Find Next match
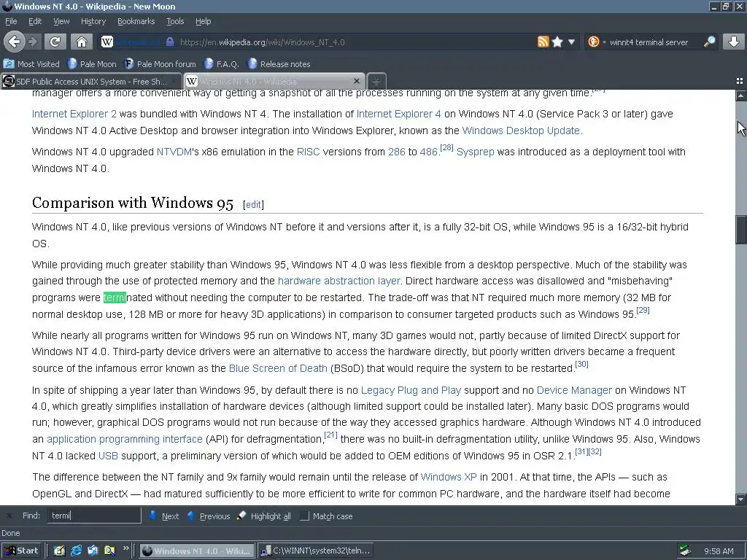 tap(164, 516)
